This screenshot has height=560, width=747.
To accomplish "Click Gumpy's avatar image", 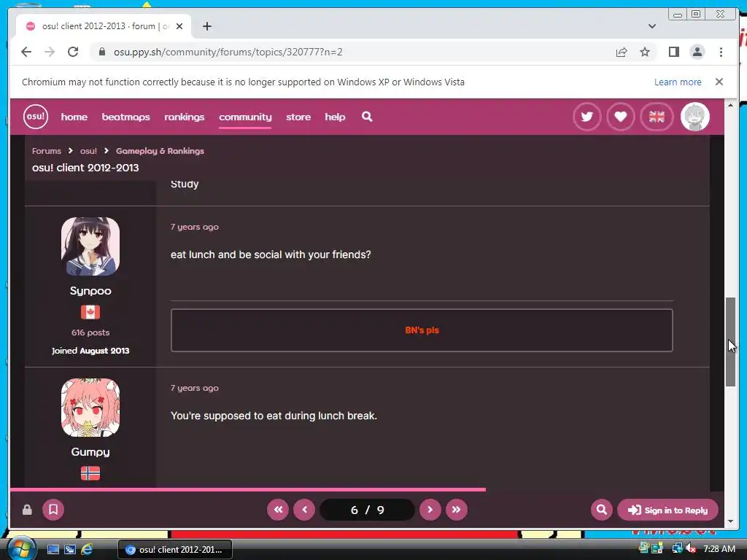I will (90, 408).
